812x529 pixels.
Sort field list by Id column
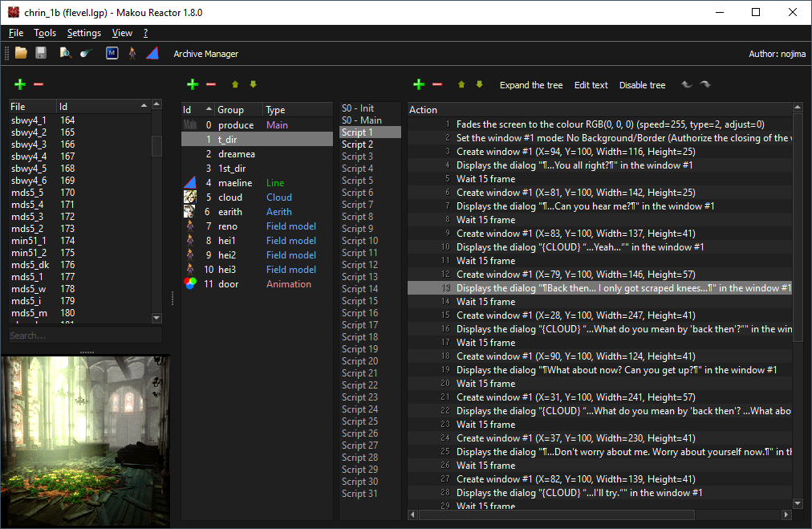[103, 106]
